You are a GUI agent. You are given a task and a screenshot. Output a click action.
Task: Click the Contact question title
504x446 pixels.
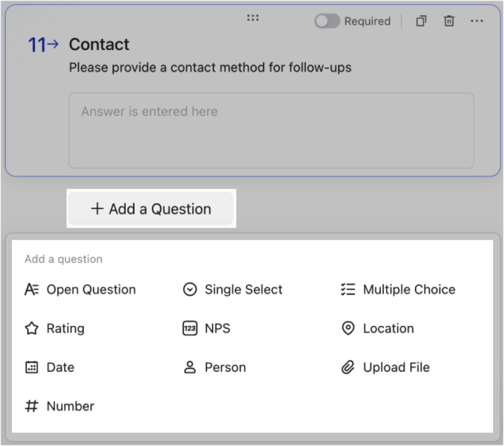[99, 44]
